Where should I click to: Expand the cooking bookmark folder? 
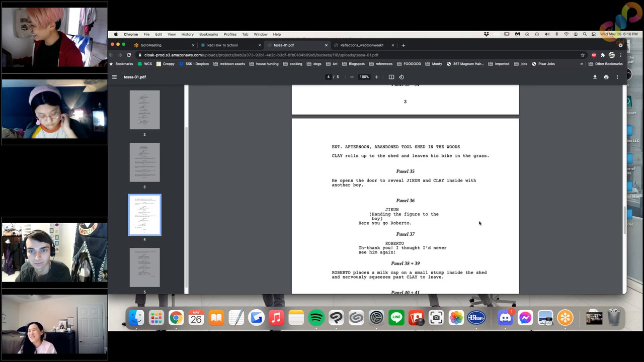[293, 64]
